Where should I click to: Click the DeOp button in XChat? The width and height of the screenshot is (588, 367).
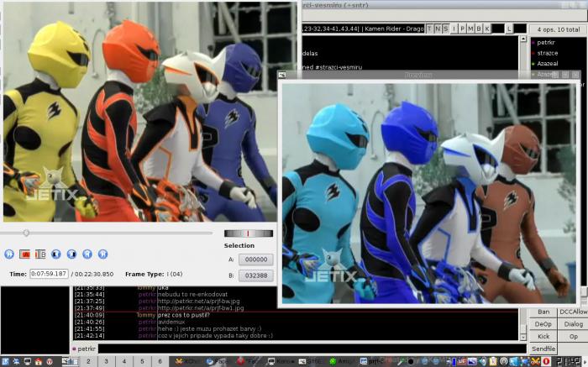click(x=543, y=324)
